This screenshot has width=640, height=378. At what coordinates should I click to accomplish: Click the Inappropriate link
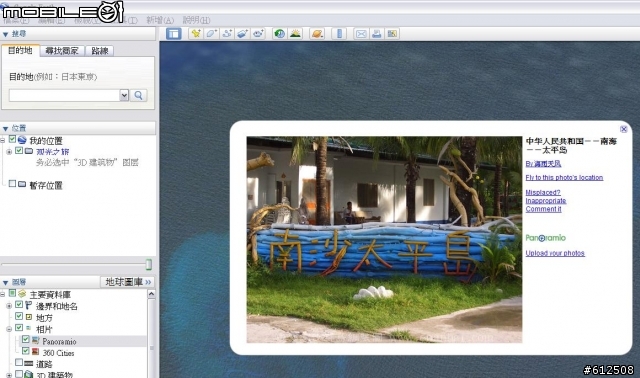[x=546, y=200]
